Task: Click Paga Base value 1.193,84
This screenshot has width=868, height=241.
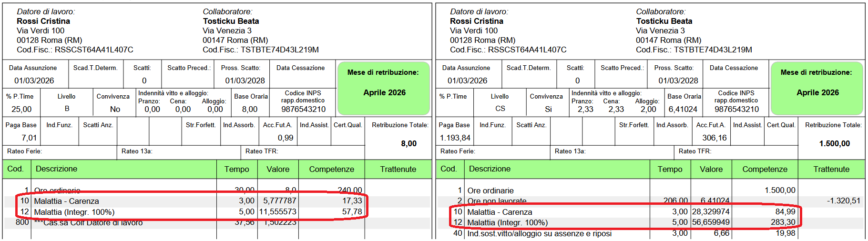Action: 455,138
